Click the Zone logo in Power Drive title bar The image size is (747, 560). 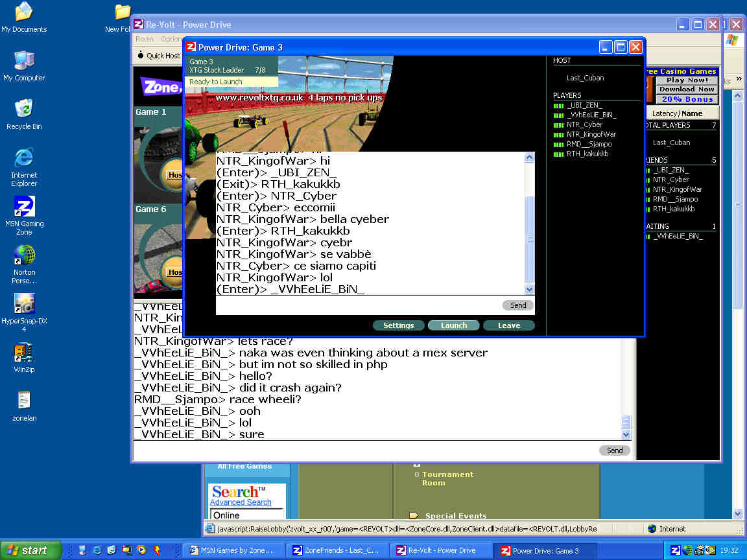[x=191, y=47]
